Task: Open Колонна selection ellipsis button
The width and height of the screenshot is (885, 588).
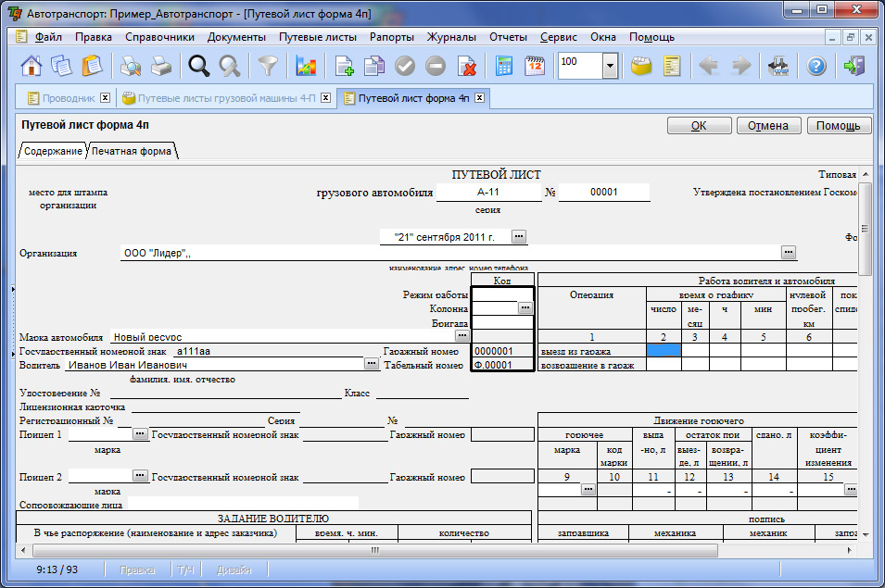Action: coord(525,307)
